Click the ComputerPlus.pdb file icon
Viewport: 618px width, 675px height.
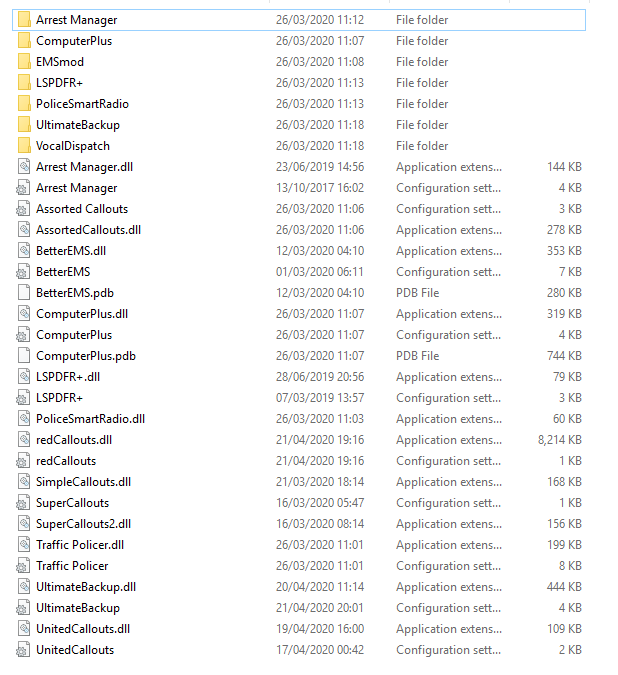pos(24,356)
